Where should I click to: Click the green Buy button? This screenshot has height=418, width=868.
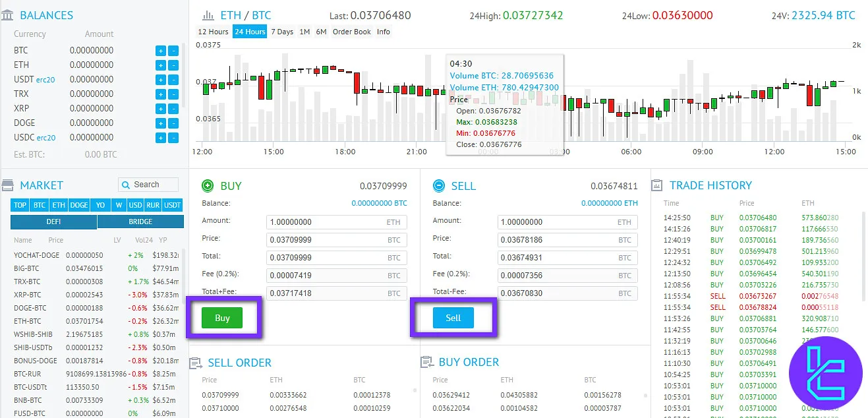click(x=222, y=318)
